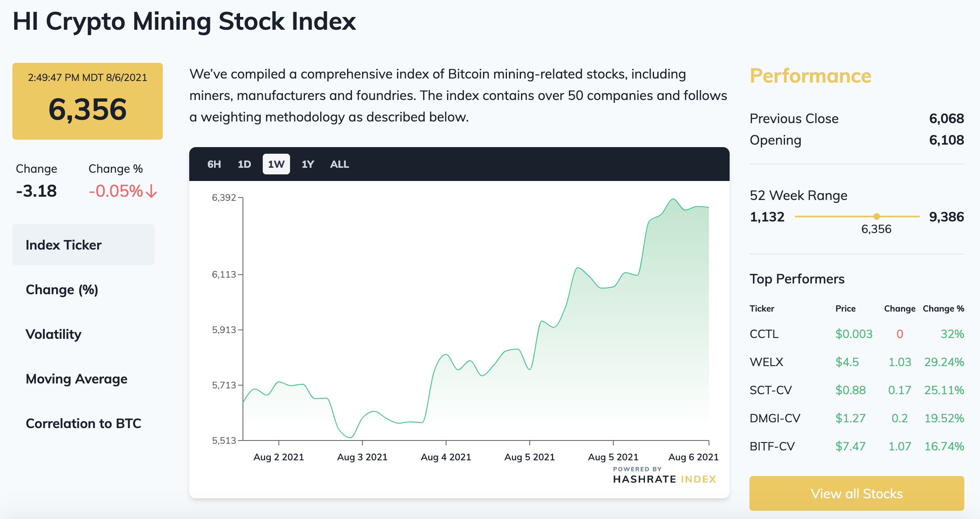Click the timestamp 2:49:47 PM MDT 8/6/2021
The height and width of the screenshot is (519, 980).
pyautogui.click(x=88, y=78)
